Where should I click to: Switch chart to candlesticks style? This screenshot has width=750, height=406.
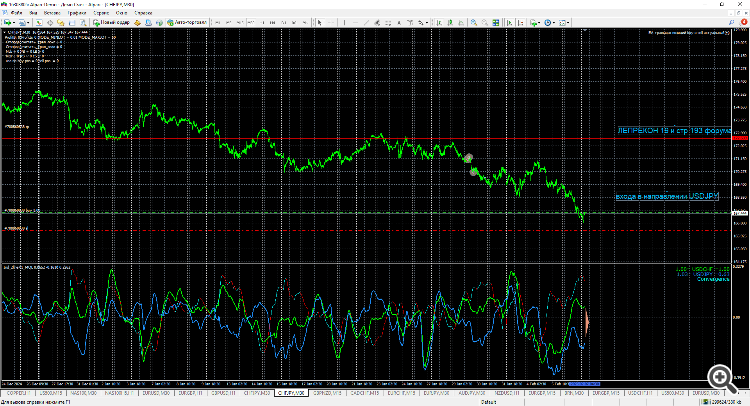(450, 22)
